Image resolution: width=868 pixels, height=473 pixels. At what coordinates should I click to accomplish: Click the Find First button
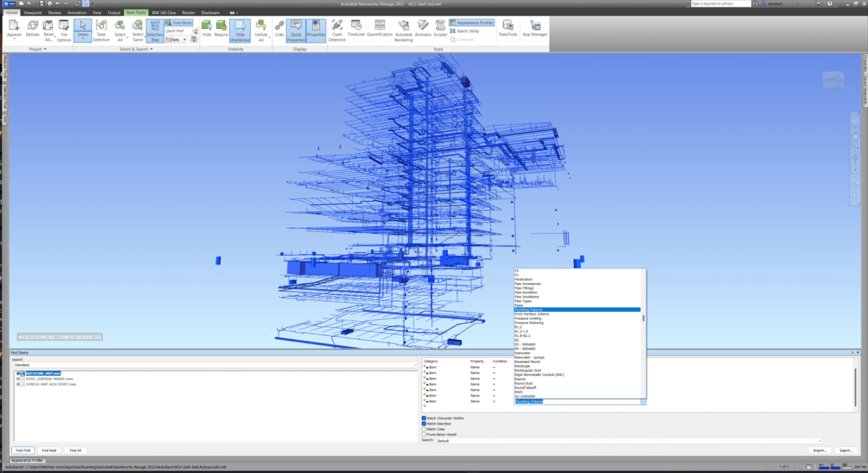pos(23,450)
